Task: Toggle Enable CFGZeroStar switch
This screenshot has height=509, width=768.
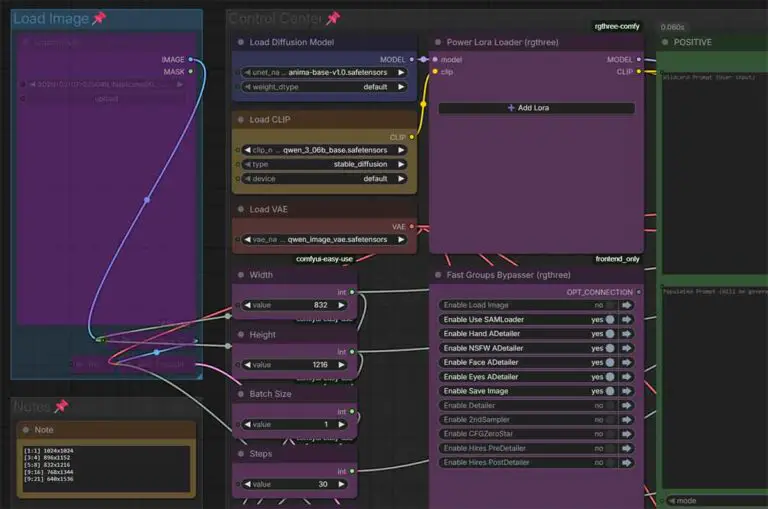Action: point(610,434)
